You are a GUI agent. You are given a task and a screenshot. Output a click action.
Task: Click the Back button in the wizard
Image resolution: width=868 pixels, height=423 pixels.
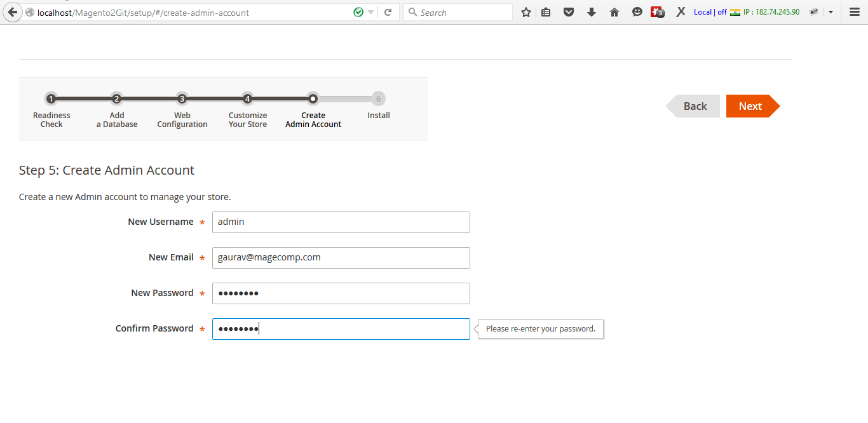[695, 106]
